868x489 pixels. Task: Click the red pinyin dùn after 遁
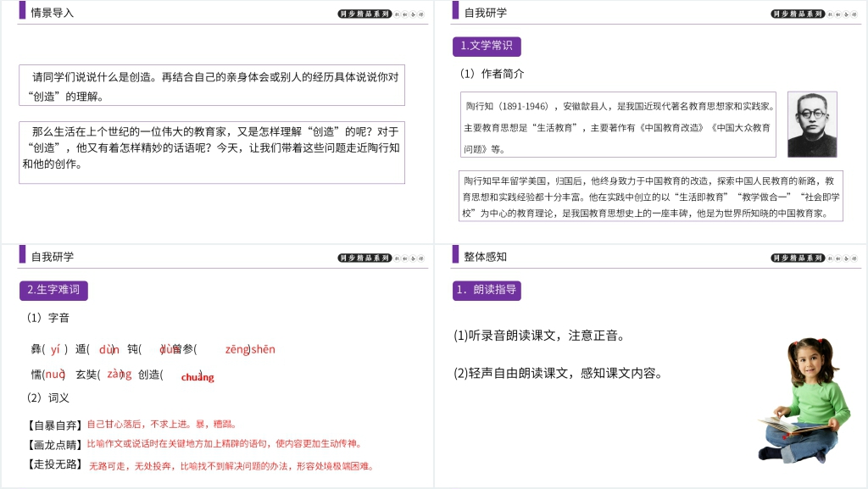[x=108, y=350]
